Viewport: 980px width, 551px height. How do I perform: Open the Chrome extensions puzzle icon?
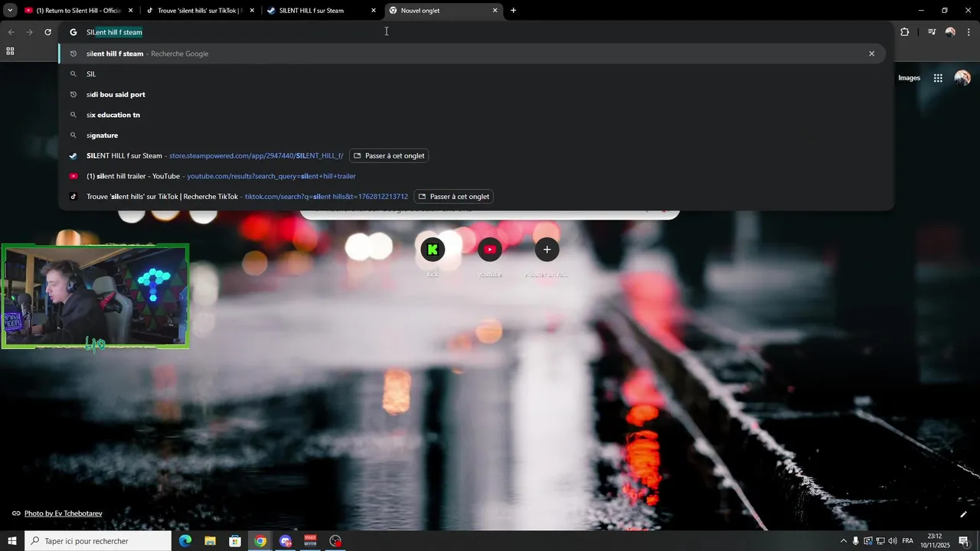[904, 32]
